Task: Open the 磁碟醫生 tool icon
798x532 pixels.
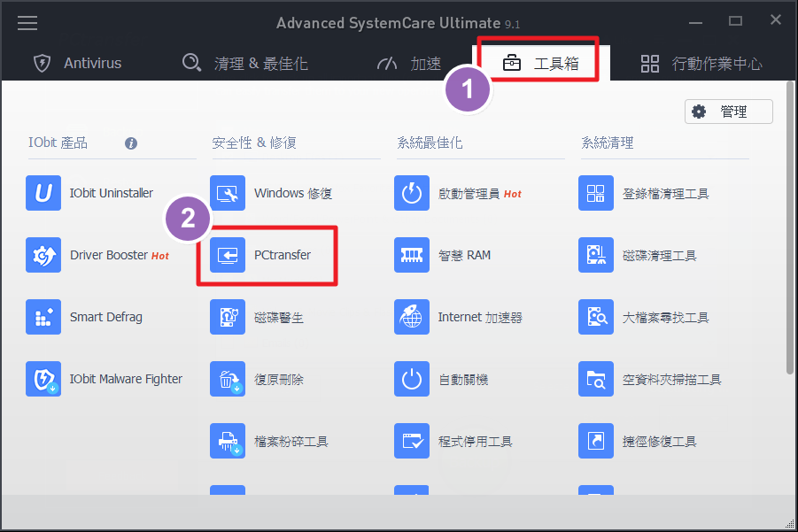Action: 228,317
